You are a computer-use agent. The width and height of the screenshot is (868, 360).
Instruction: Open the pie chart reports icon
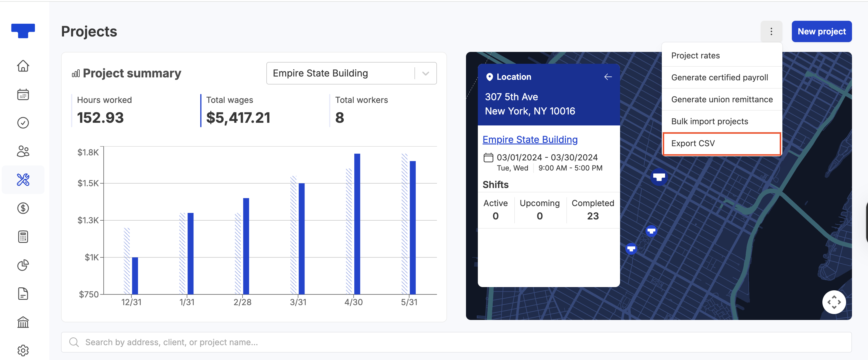point(23,265)
